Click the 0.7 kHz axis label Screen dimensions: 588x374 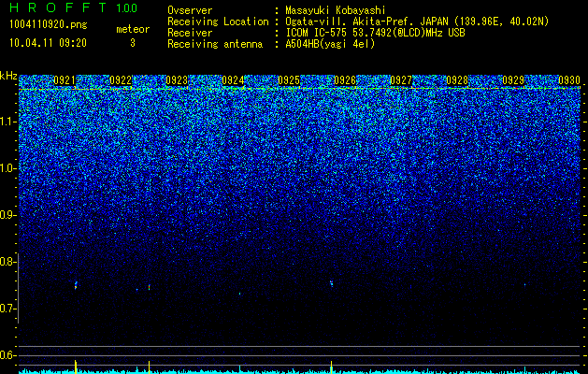[x=7, y=309]
